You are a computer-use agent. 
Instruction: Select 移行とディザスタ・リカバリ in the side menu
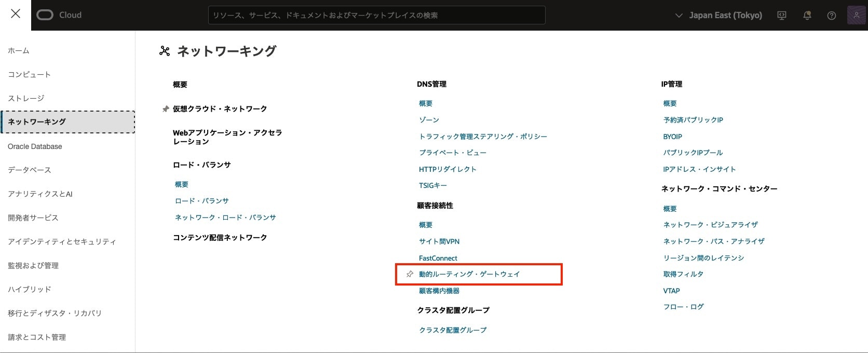(55, 314)
